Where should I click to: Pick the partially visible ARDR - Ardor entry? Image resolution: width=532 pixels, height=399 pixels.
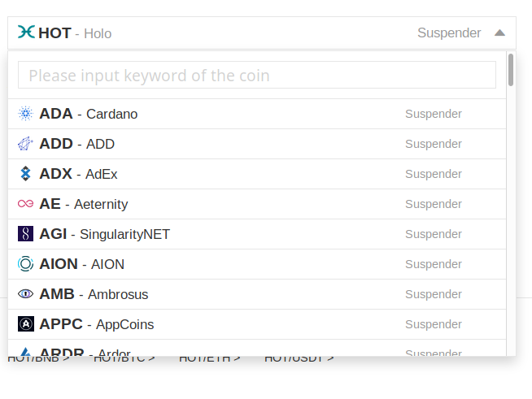257,348
